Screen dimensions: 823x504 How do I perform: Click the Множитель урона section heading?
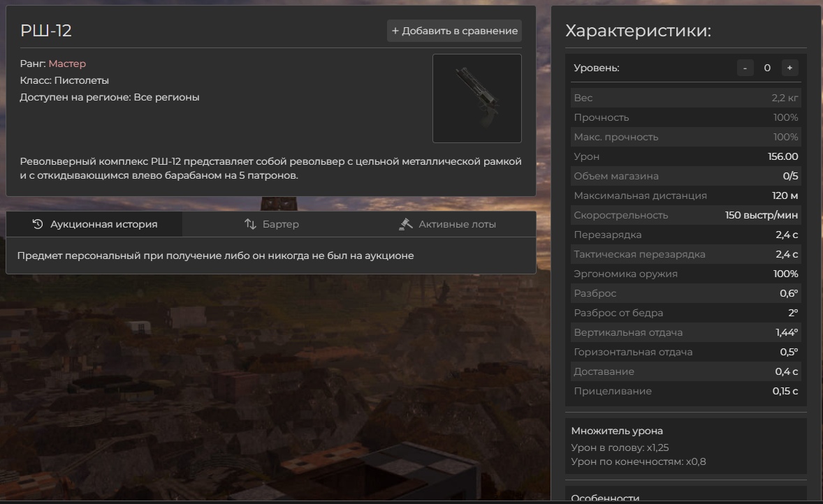(617, 431)
